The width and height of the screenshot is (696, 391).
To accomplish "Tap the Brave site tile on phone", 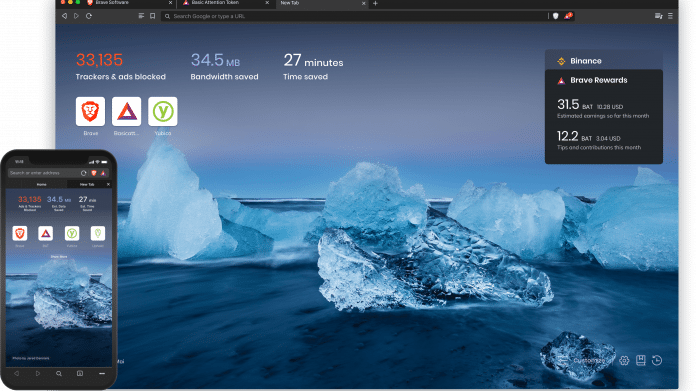I will click(x=20, y=233).
